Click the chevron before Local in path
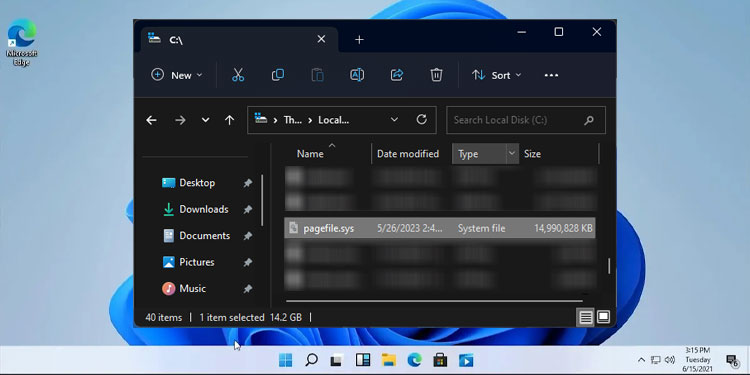The image size is (750, 375). coord(310,120)
